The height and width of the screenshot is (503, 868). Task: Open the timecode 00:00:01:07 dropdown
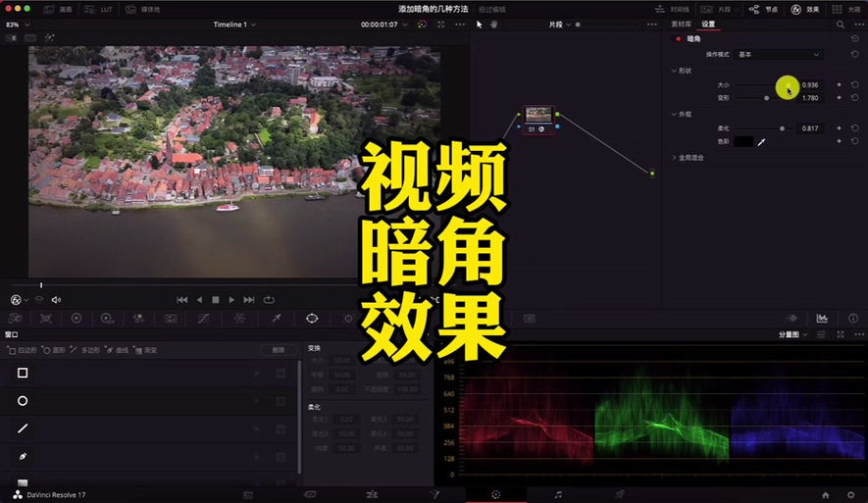point(383,25)
